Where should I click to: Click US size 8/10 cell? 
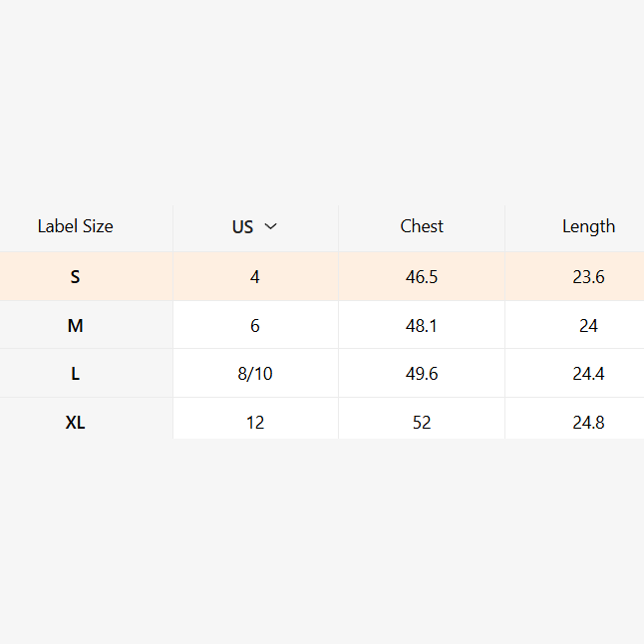pyautogui.click(x=255, y=374)
